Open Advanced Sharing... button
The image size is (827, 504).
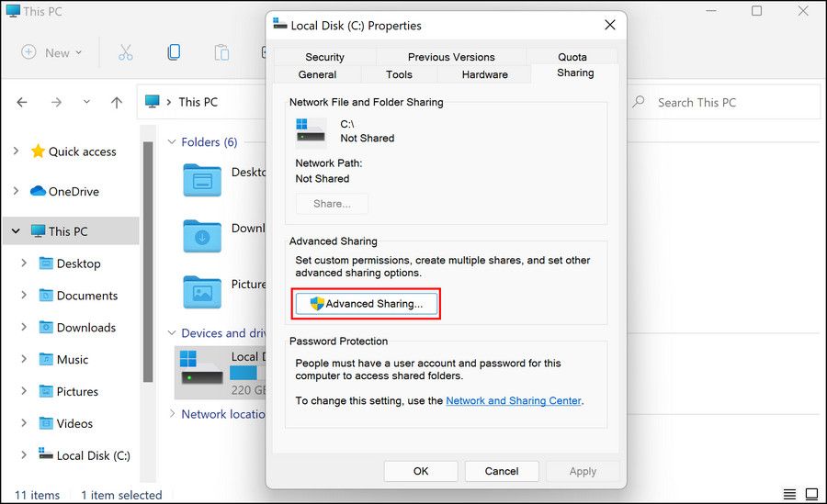[366, 304]
